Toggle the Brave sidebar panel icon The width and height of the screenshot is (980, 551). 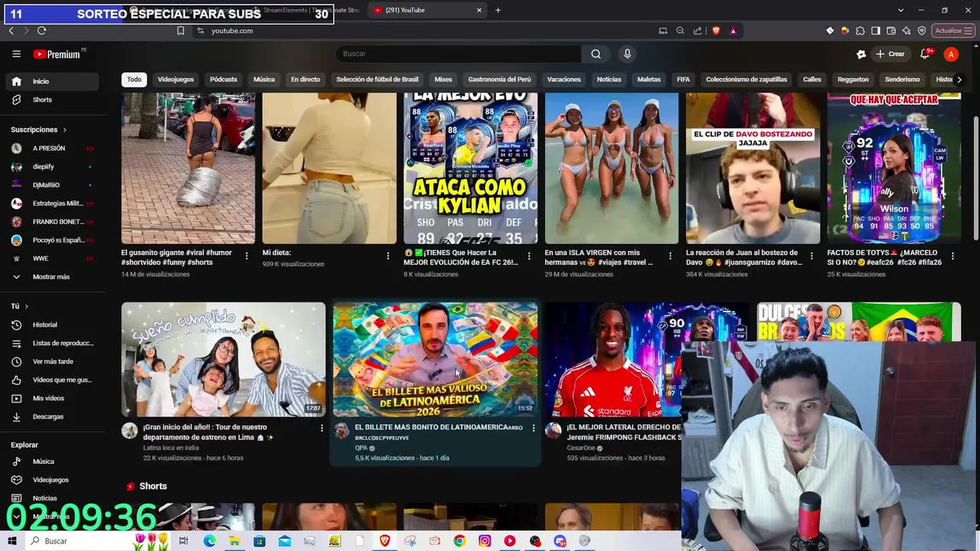tap(875, 31)
